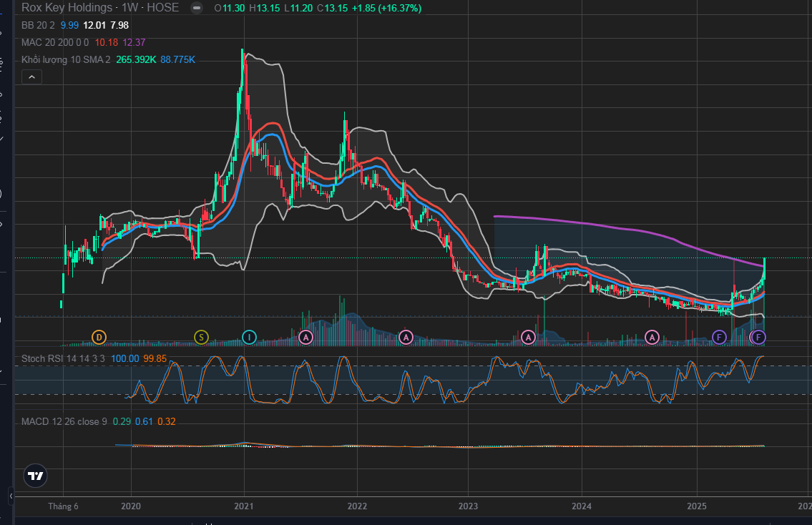This screenshot has width=812, height=525.
Task: Open the Stoch RSI 14 14 3 3 legend
Action: coord(63,359)
